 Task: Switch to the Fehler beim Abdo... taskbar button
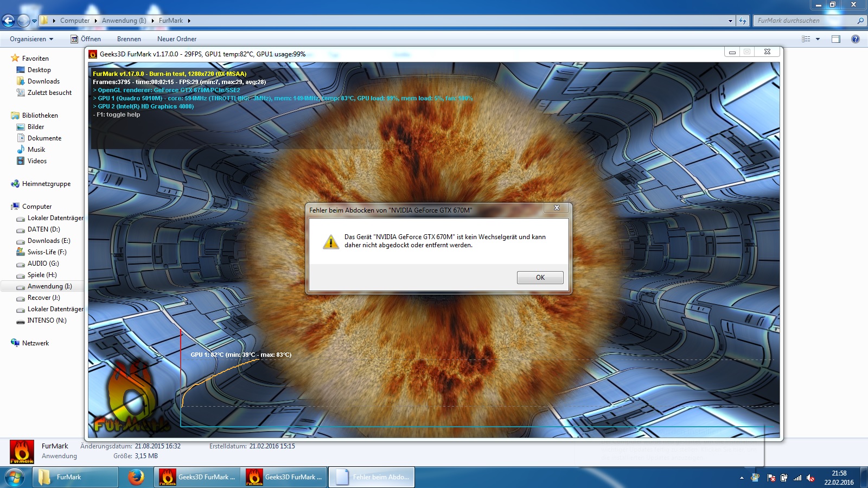[x=372, y=477]
